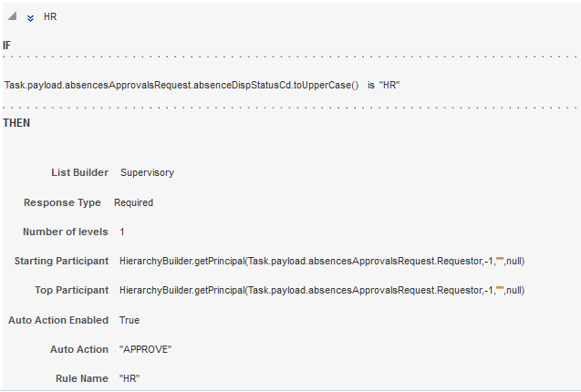Select the HR rule title at the top
Viewport: 581px width, 392px height.
(50, 17)
